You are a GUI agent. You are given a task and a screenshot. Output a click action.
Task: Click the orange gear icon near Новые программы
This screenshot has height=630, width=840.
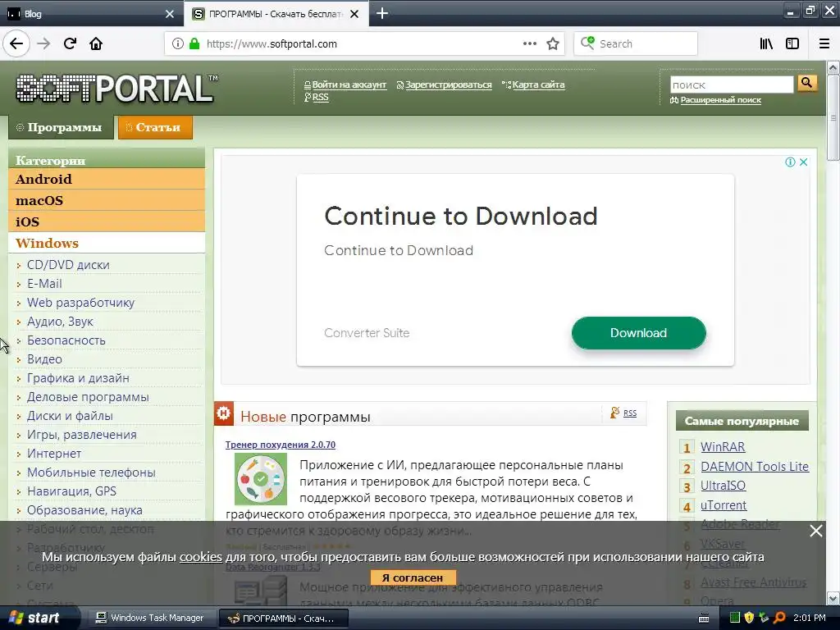pyautogui.click(x=224, y=413)
